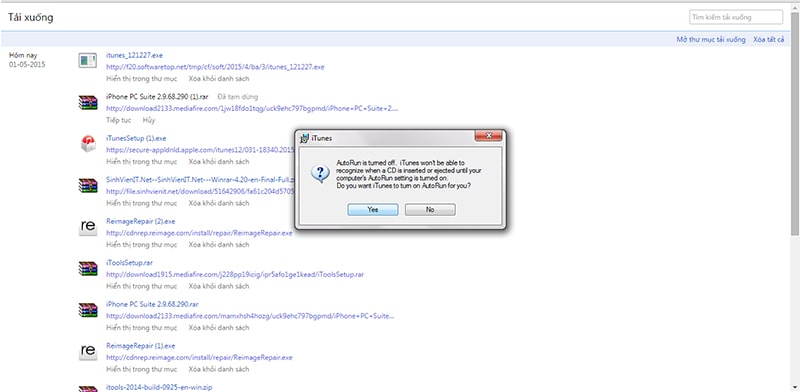Remove iTunesSetup (1).exe from the list
The width and height of the screenshot is (800, 392).
(219, 162)
